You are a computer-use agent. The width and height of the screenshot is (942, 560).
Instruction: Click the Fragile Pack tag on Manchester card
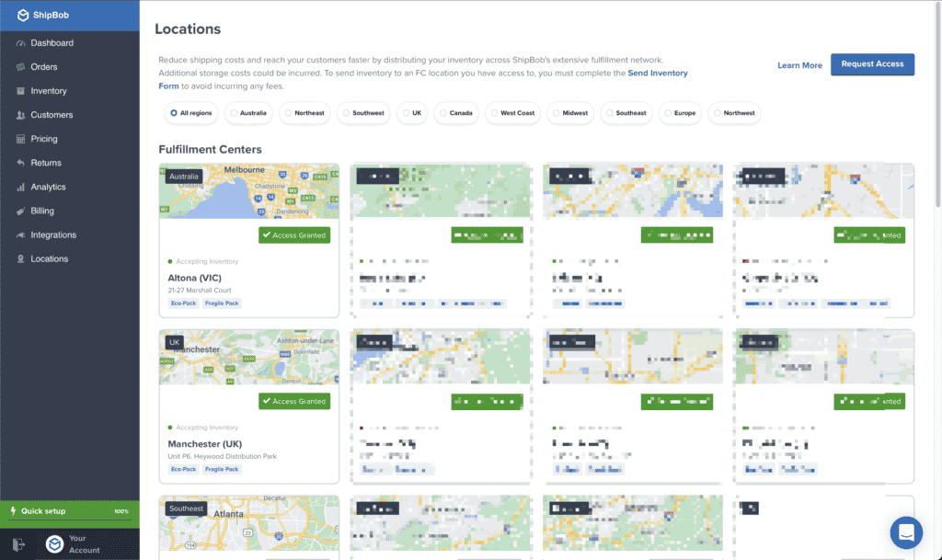point(222,469)
